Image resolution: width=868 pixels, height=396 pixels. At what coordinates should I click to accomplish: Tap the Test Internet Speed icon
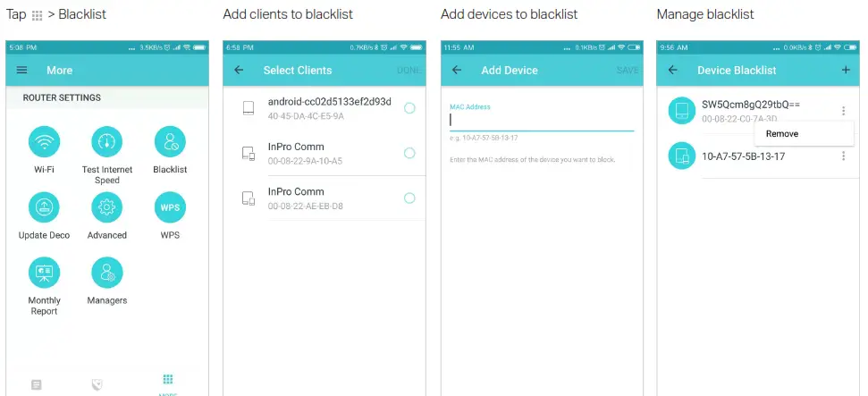click(x=107, y=142)
